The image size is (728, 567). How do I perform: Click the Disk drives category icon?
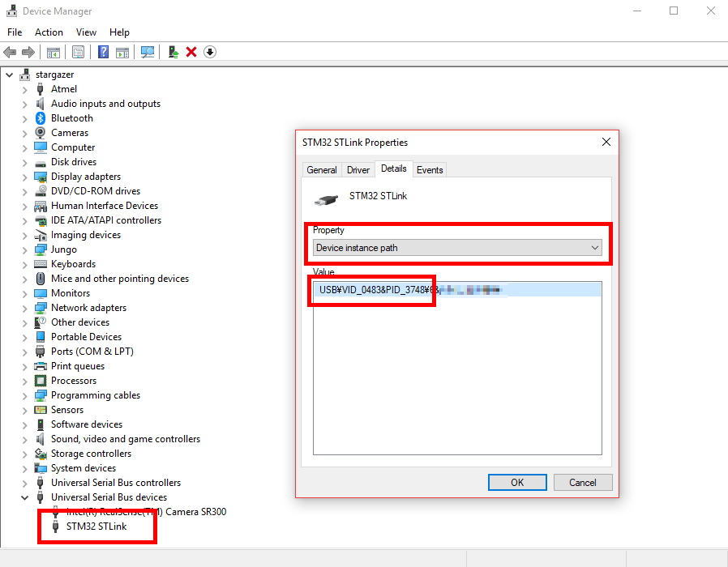[x=41, y=163]
